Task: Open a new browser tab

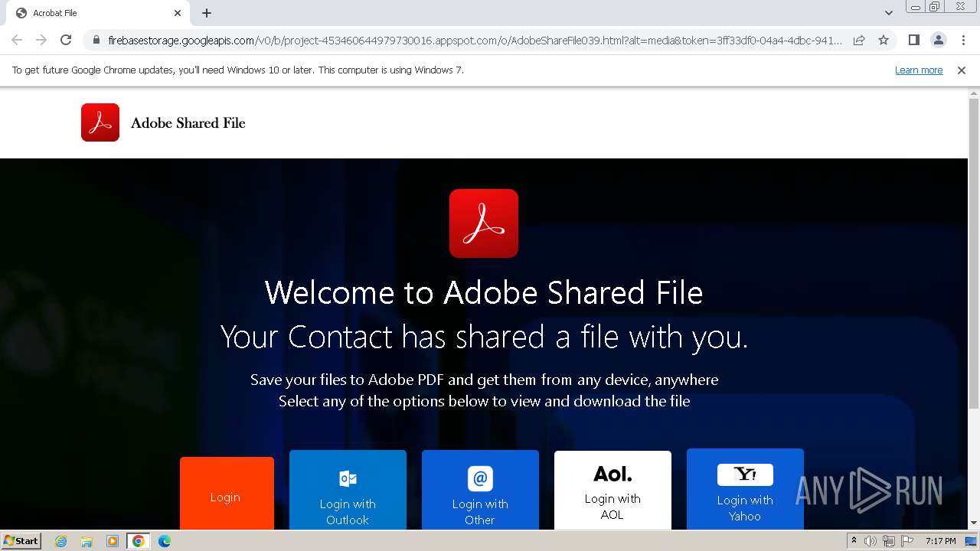Action: [207, 13]
